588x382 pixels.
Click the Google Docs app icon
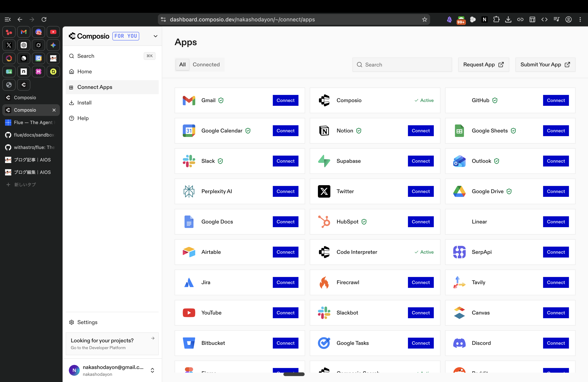(x=189, y=222)
